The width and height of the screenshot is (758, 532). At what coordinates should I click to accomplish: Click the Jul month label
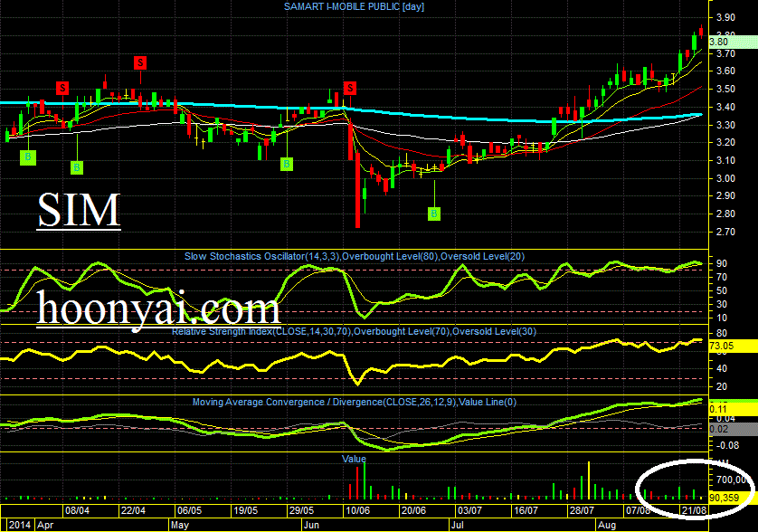click(457, 525)
